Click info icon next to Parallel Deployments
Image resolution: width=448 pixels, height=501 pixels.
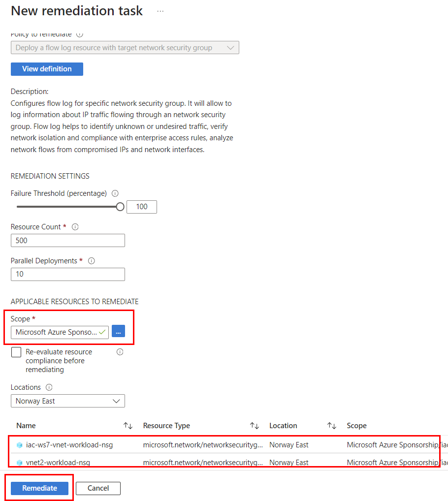[x=92, y=261]
